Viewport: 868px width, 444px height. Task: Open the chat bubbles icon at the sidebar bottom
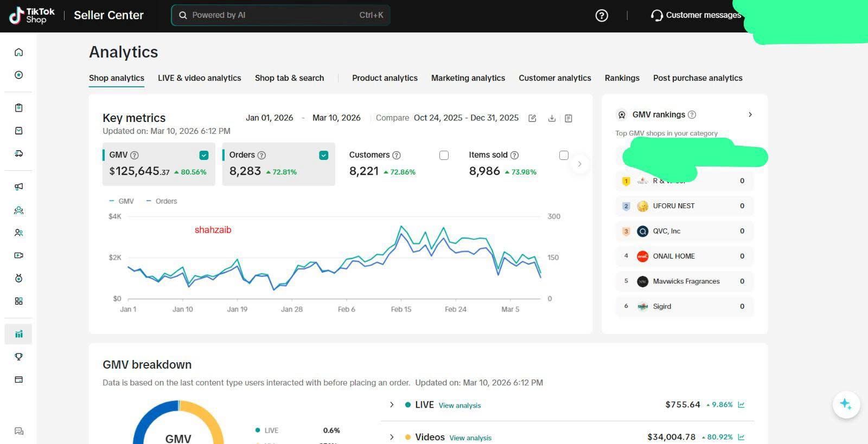click(18, 432)
